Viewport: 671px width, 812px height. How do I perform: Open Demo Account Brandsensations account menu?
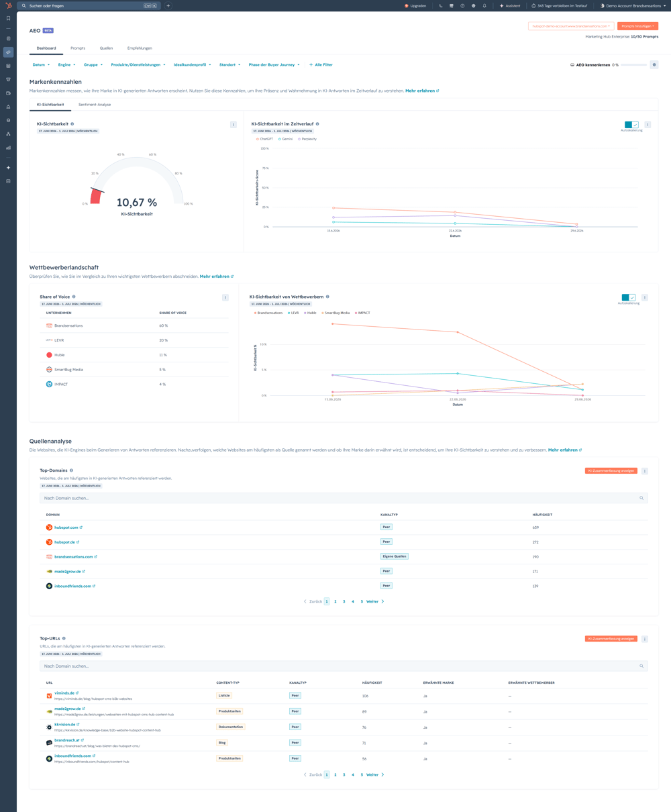tap(633, 5)
